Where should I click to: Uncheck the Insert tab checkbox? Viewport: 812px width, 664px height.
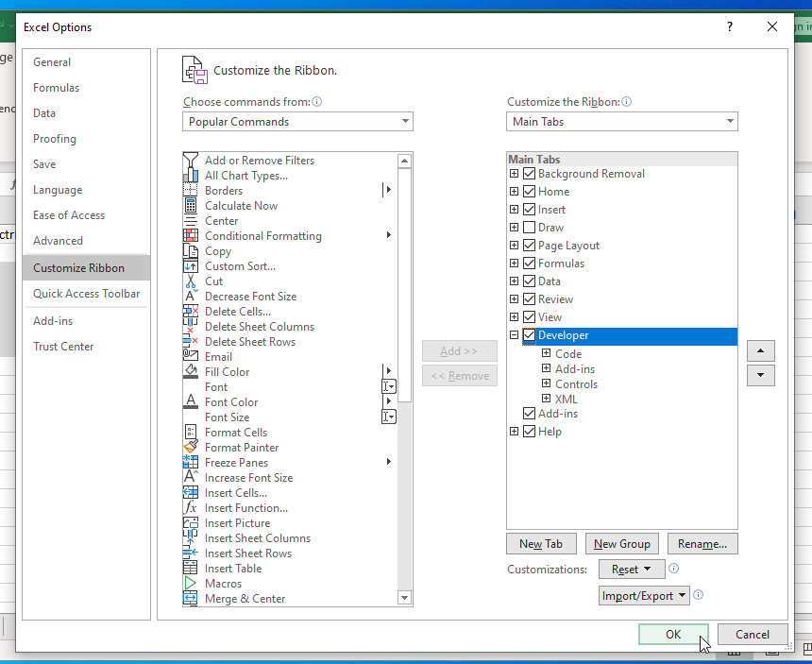(529, 210)
